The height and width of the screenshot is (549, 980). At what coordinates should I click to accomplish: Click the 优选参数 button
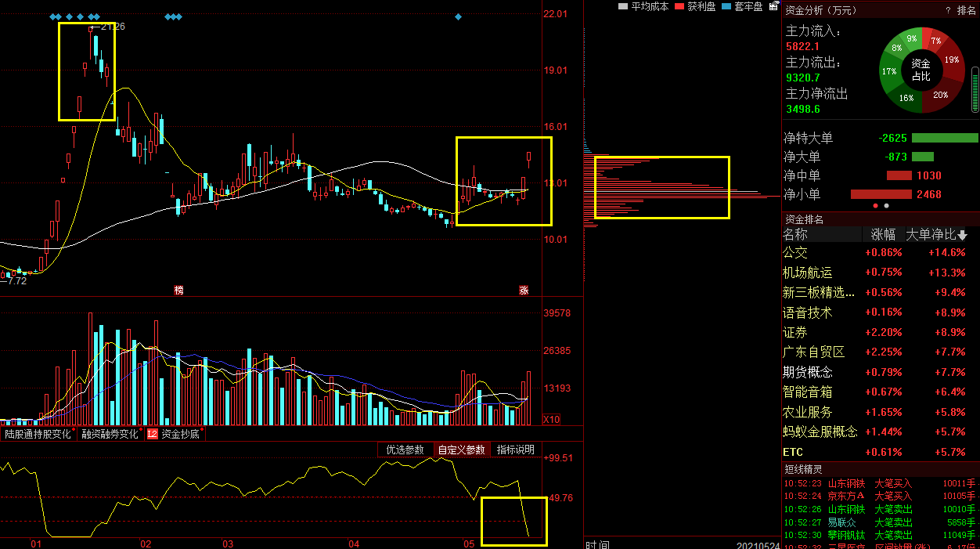[x=405, y=450]
